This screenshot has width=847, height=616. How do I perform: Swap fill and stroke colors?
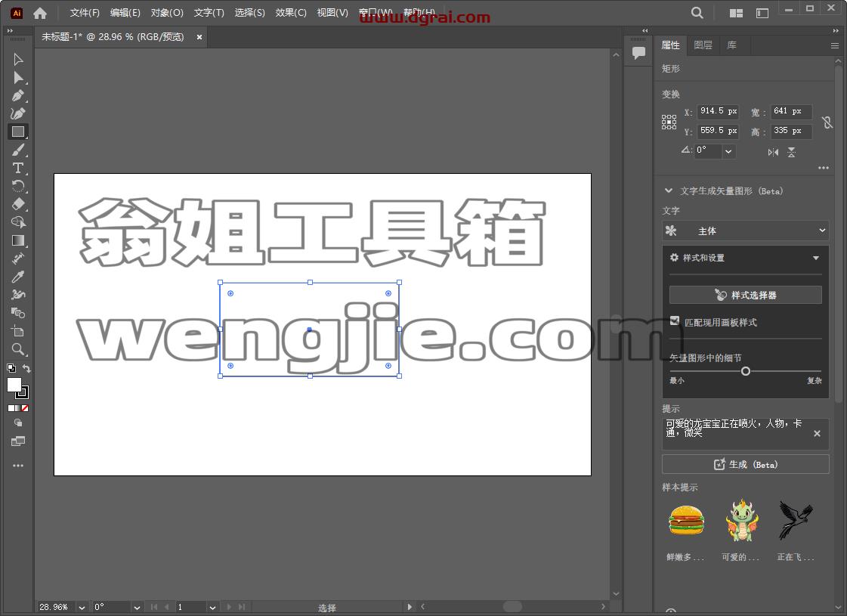26,368
